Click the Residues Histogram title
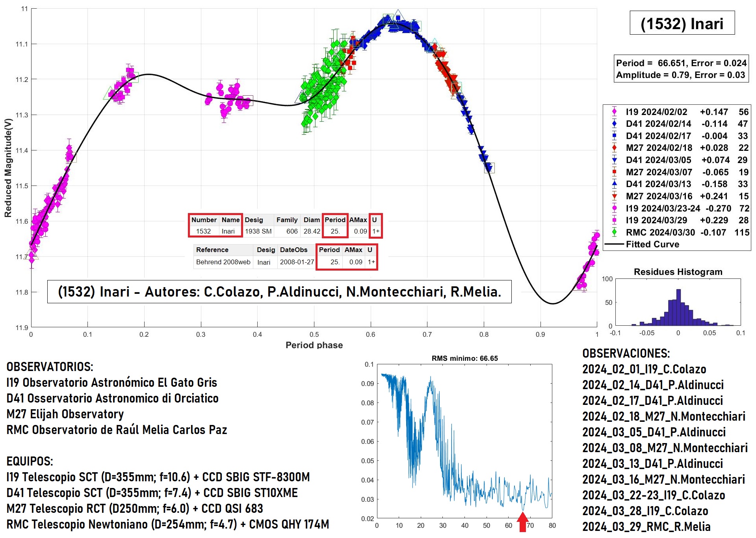 [x=678, y=272]
